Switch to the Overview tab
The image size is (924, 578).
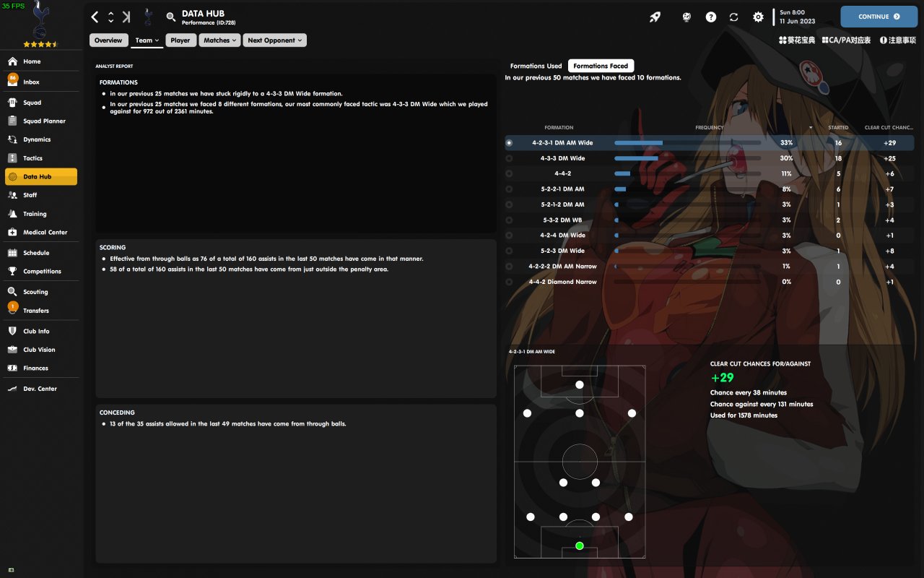pos(108,40)
